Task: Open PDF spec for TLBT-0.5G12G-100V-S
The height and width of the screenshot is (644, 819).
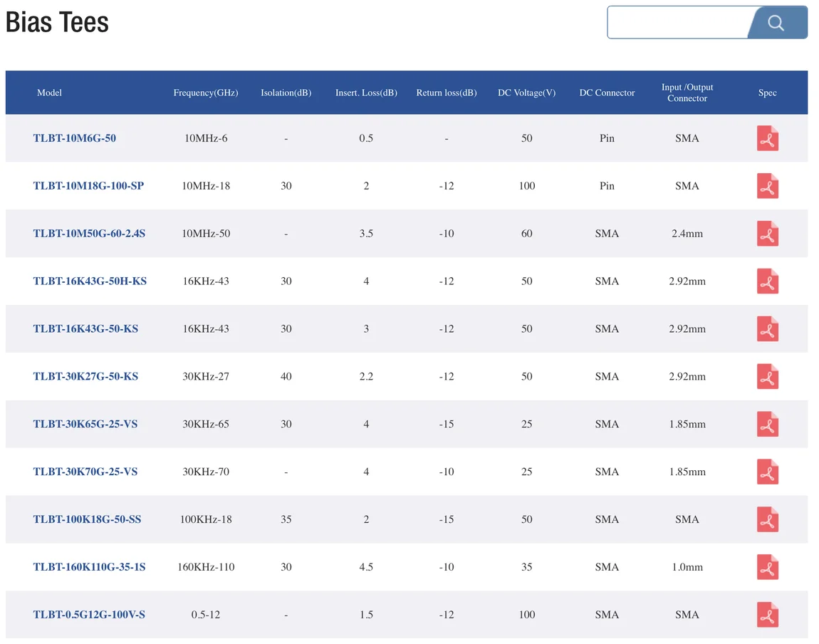Action: tap(767, 616)
